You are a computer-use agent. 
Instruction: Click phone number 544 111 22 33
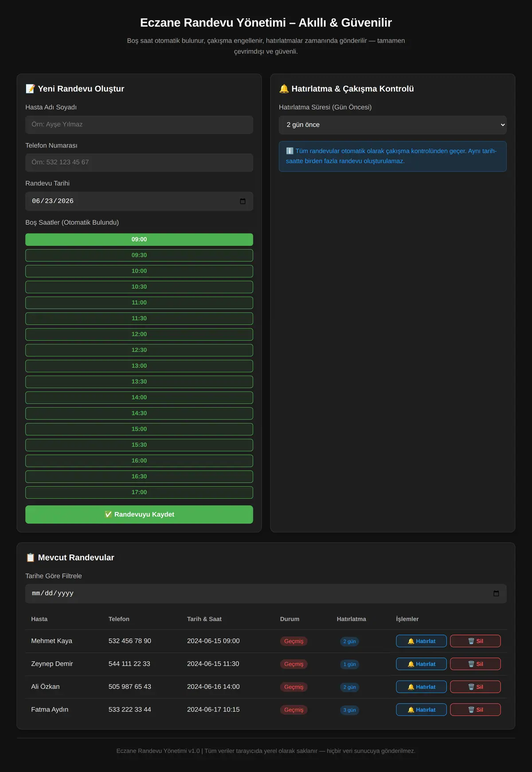129,664
